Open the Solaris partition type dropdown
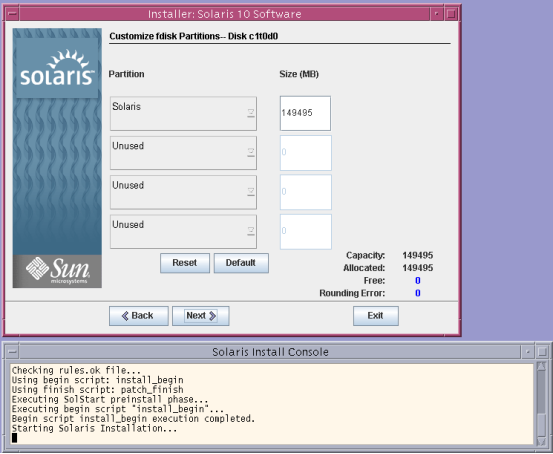Viewport: 553px width, 454px height. pos(183,114)
